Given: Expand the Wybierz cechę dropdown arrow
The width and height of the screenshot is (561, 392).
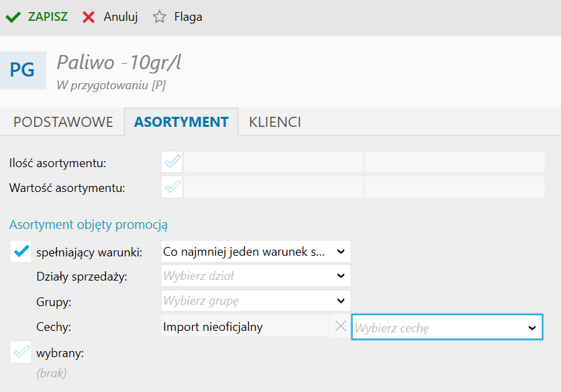Looking at the screenshot, I should (532, 328).
